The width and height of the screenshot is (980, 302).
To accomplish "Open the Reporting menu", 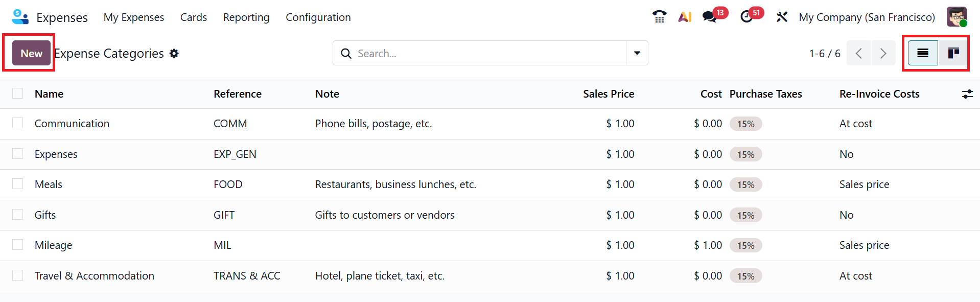I will (x=246, y=17).
